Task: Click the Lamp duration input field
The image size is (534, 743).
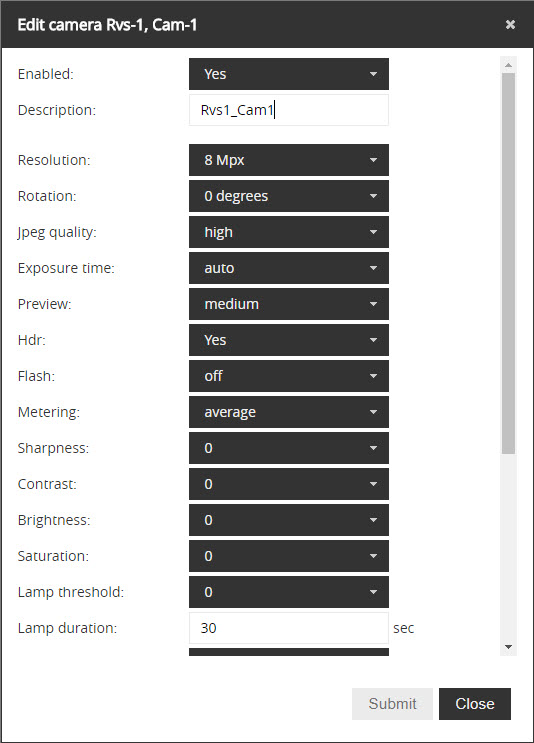Action: pyautogui.click(x=289, y=628)
